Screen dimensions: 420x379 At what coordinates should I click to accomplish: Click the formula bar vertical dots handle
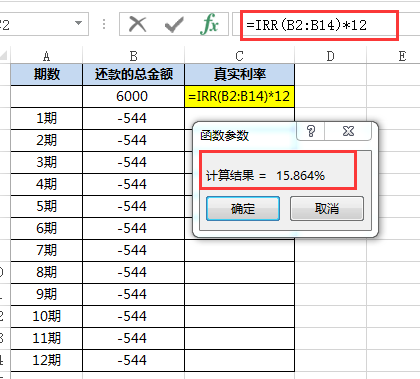(x=104, y=24)
